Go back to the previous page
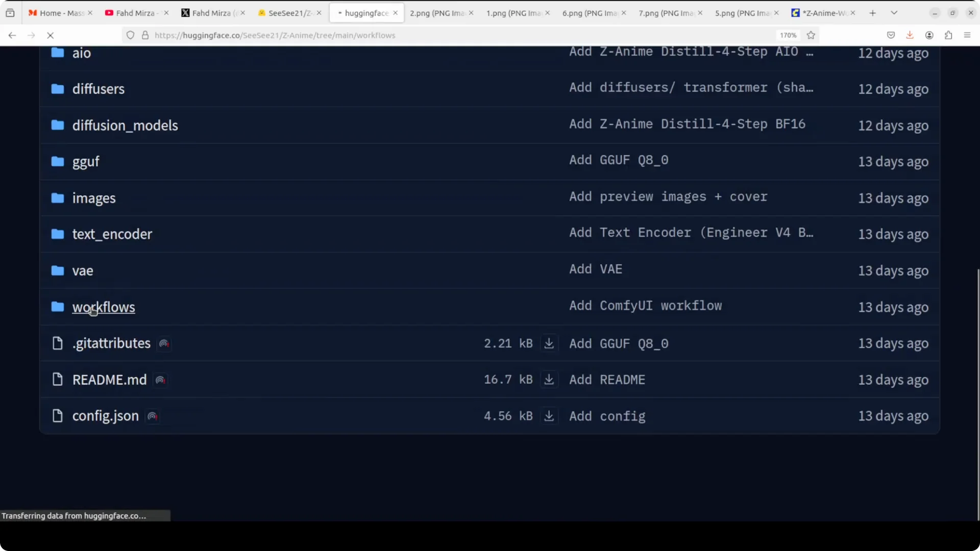 tap(12, 35)
